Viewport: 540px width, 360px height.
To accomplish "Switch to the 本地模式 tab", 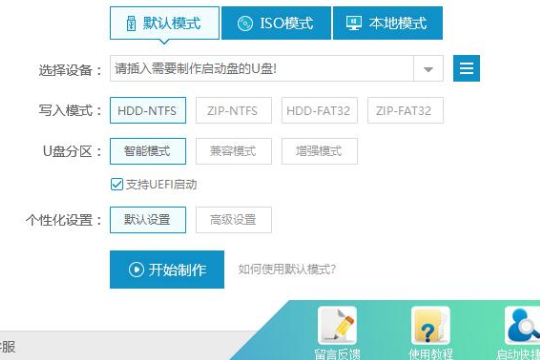I will click(x=388, y=23).
